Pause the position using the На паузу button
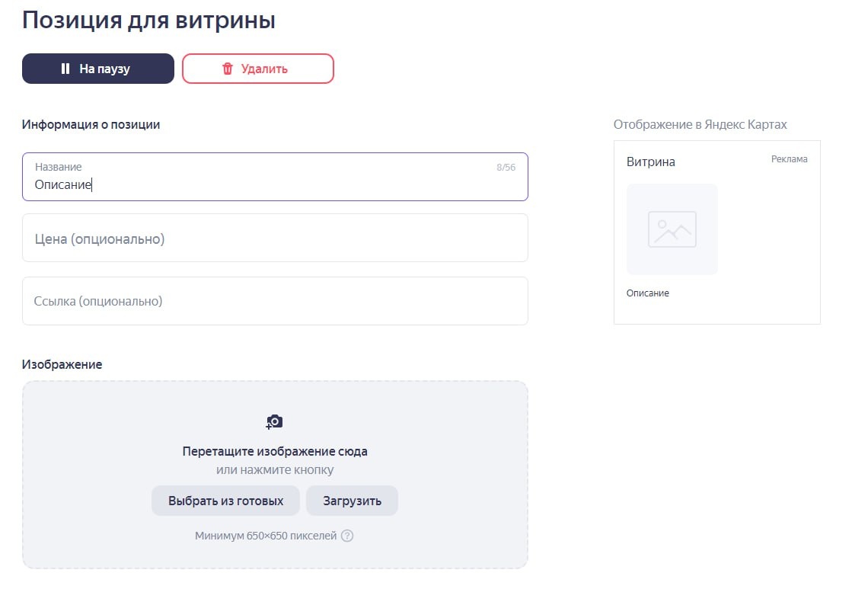The width and height of the screenshot is (868, 589). (x=97, y=68)
